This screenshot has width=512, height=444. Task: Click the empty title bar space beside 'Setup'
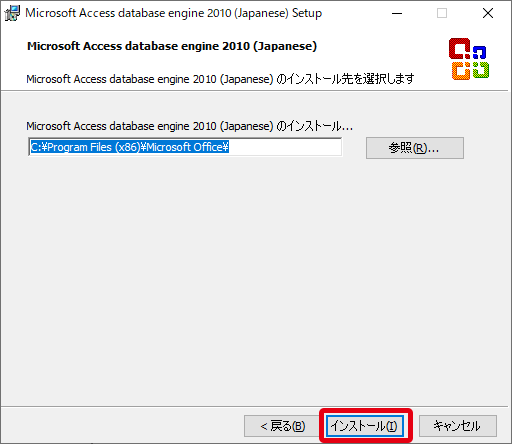(352, 13)
